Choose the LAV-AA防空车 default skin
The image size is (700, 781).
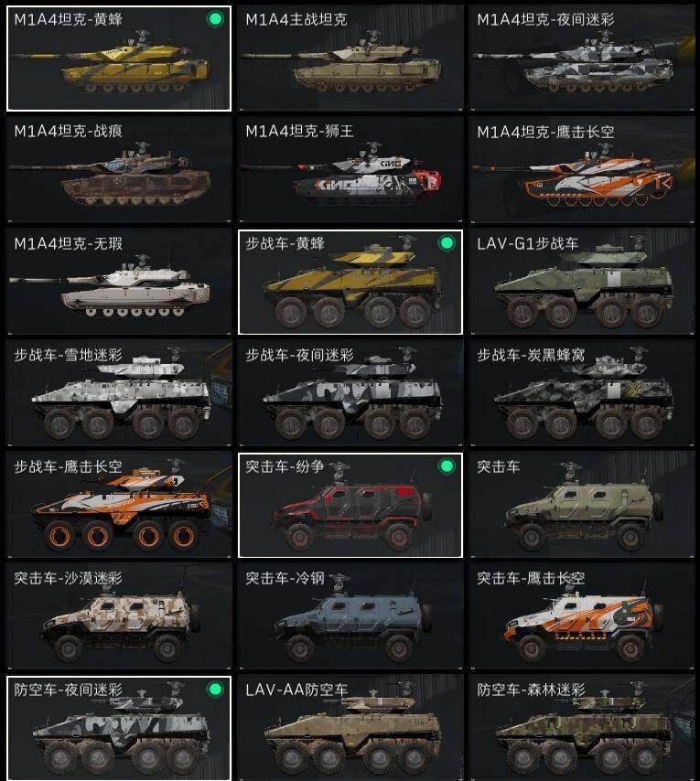(350, 728)
